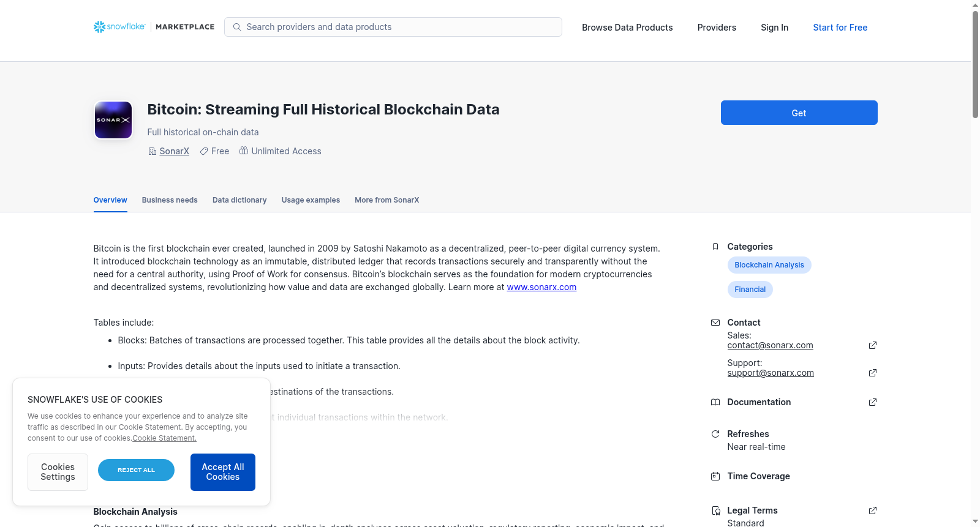The height and width of the screenshot is (527, 980).
Task: Click the "Full historical on-chain data" subtitle
Action: [x=203, y=132]
